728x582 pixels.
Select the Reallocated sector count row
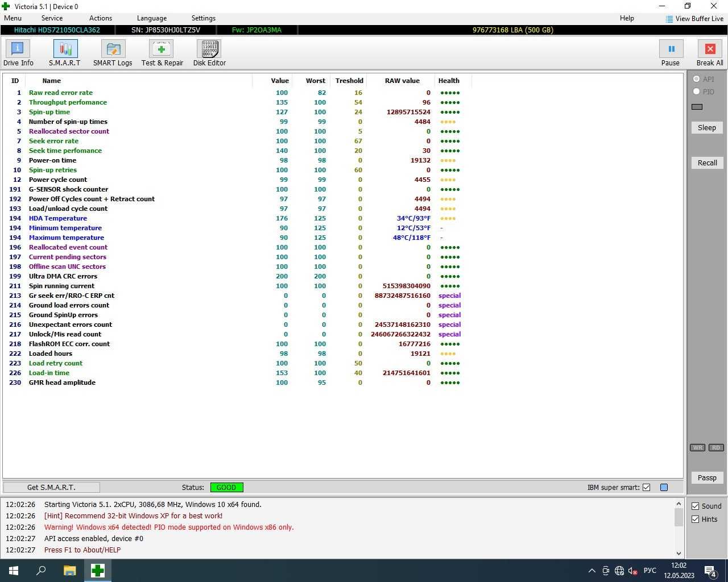click(237, 131)
